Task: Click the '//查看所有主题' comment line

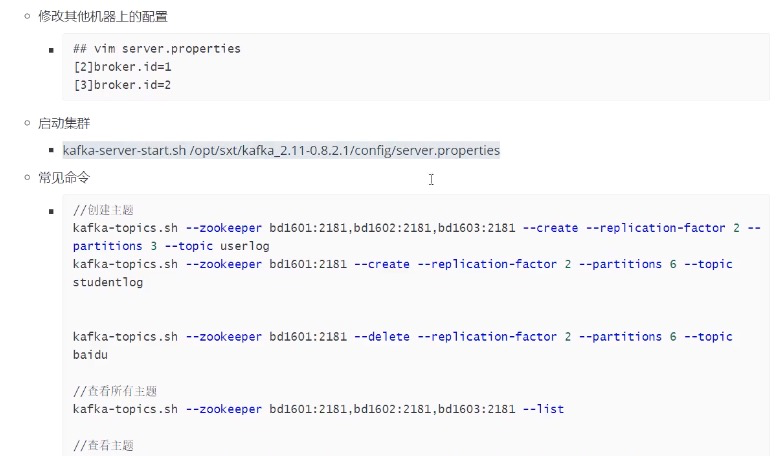Action: click(115, 391)
